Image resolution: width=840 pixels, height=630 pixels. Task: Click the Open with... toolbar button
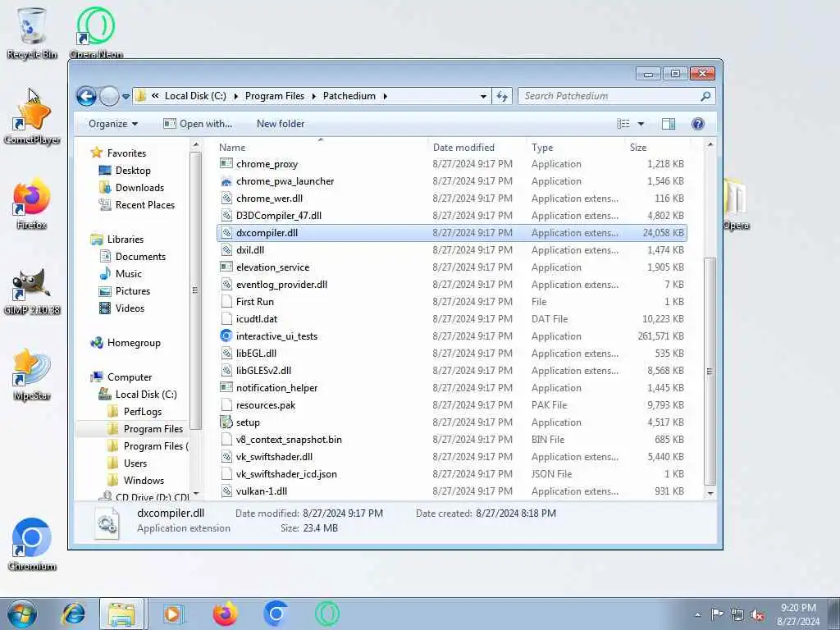(x=198, y=125)
